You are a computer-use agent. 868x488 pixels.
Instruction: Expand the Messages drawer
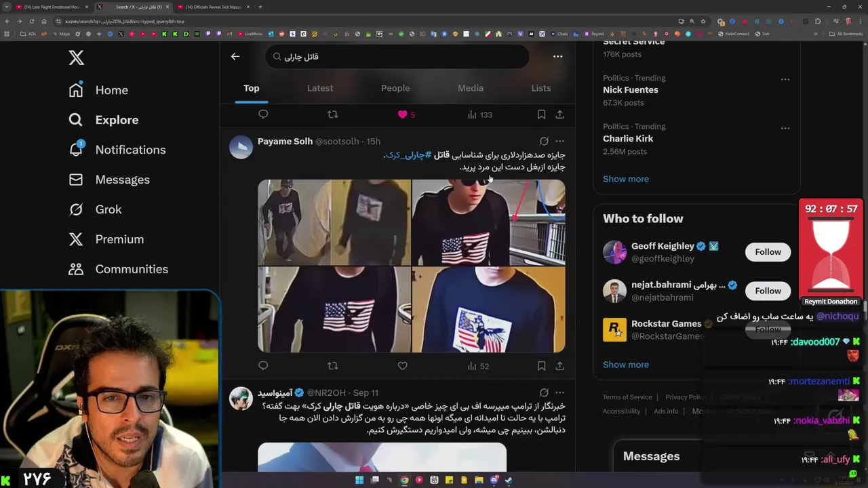coord(651,457)
